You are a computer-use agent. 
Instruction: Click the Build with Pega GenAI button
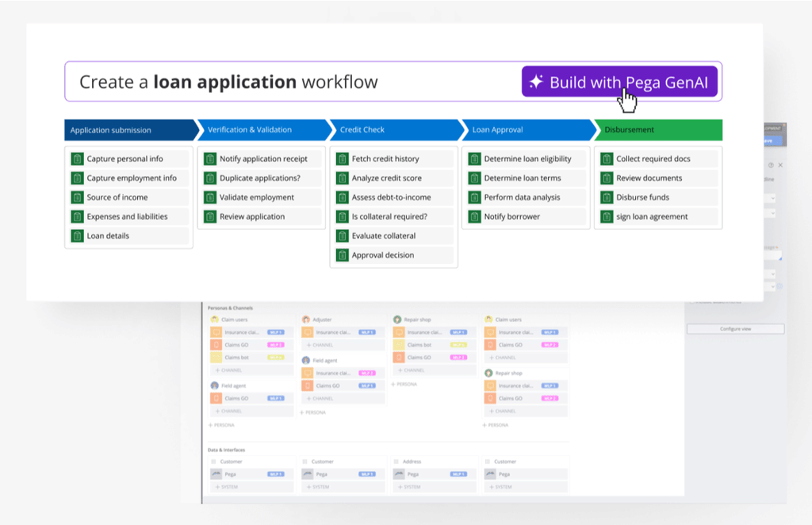coord(619,82)
